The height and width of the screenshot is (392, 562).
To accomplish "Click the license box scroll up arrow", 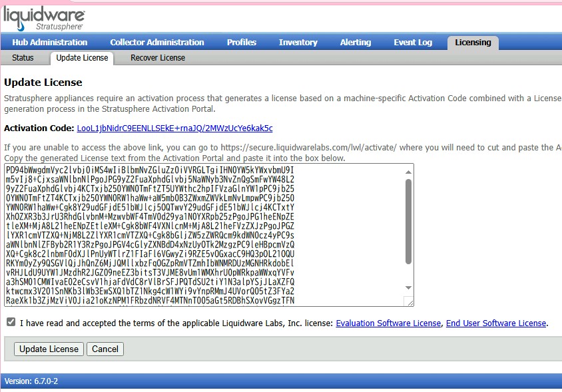I will click(408, 172).
